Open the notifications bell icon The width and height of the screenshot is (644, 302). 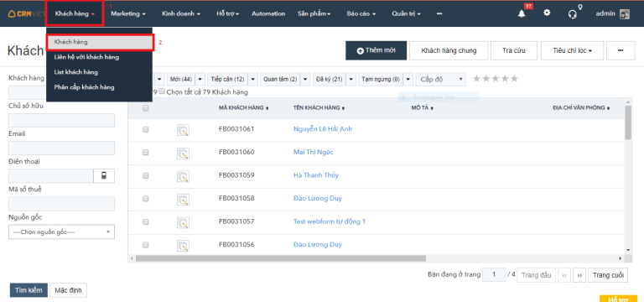[x=522, y=13]
